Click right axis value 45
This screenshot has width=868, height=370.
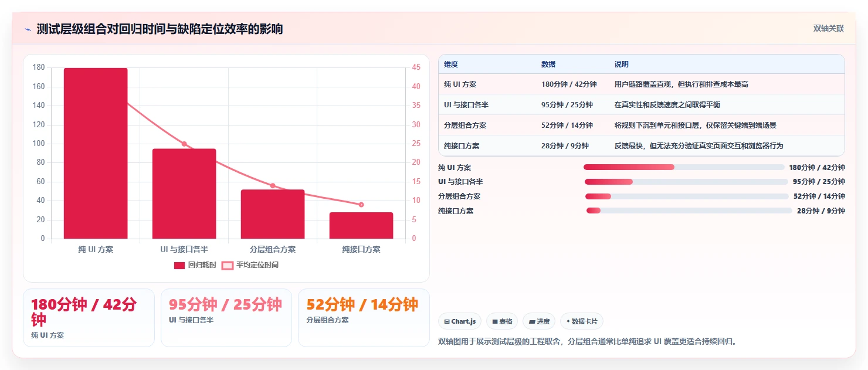pyautogui.click(x=416, y=67)
